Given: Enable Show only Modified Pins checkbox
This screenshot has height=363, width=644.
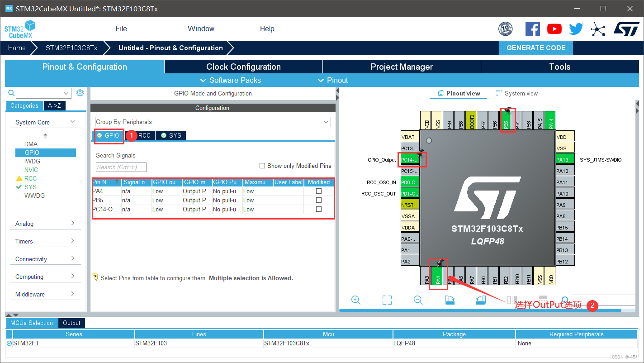Looking at the screenshot, I should (x=262, y=166).
